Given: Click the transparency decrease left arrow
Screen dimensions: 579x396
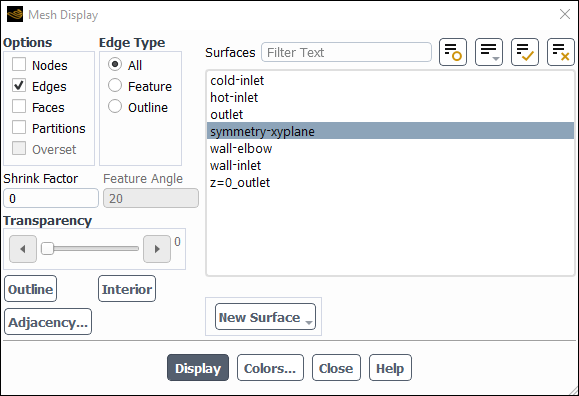Looking at the screenshot, I should [x=23, y=249].
